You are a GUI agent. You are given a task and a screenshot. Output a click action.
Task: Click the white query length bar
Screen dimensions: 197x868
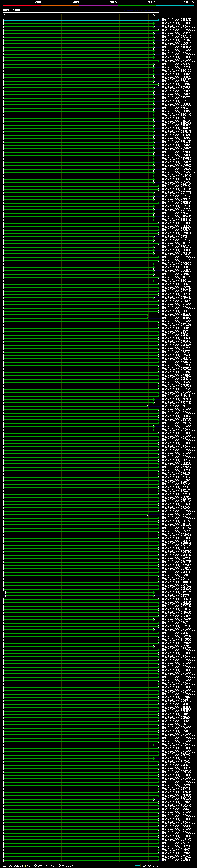(81, 12)
